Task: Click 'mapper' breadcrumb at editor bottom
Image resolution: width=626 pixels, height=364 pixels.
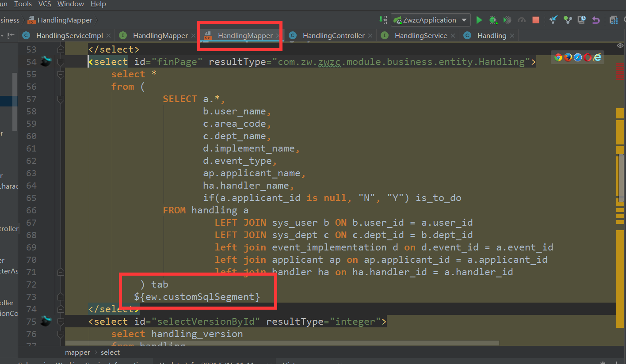Action: click(77, 352)
